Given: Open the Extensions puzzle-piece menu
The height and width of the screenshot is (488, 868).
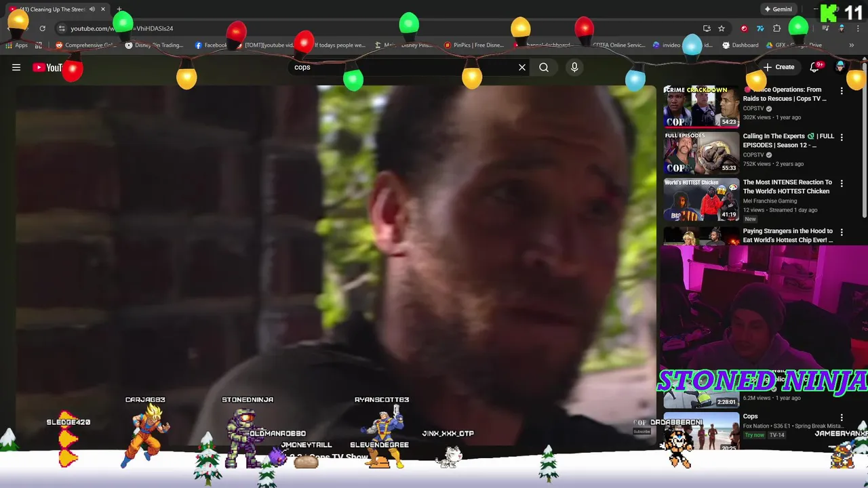Looking at the screenshot, I should pyautogui.click(x=777, y=28).
